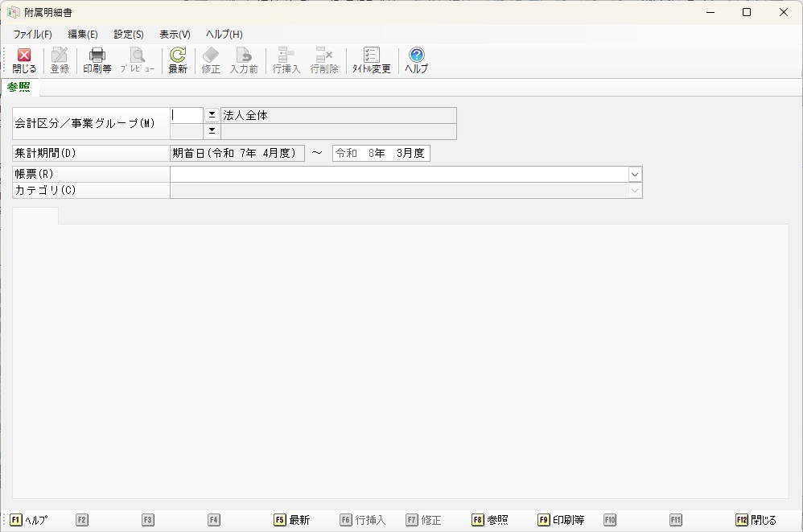Viewport: 803px width, 532px height.
Task: Open the 会計区分 dropdown arrow
Action: (x=212, y=115)
